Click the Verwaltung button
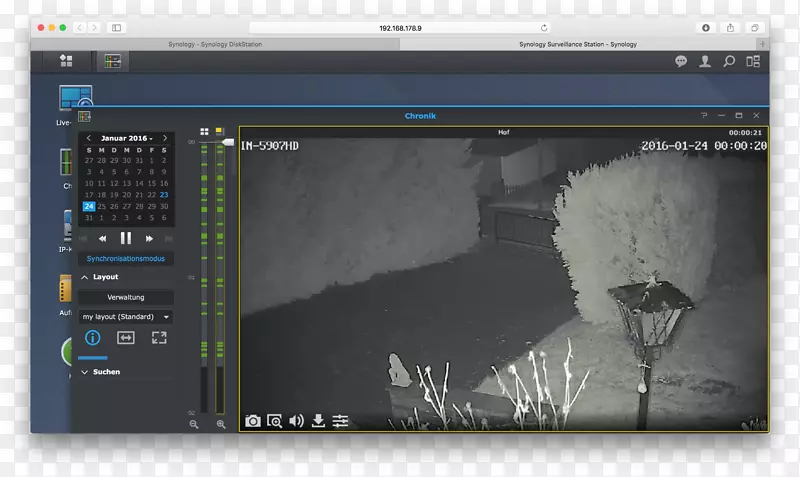 (125, 297)
